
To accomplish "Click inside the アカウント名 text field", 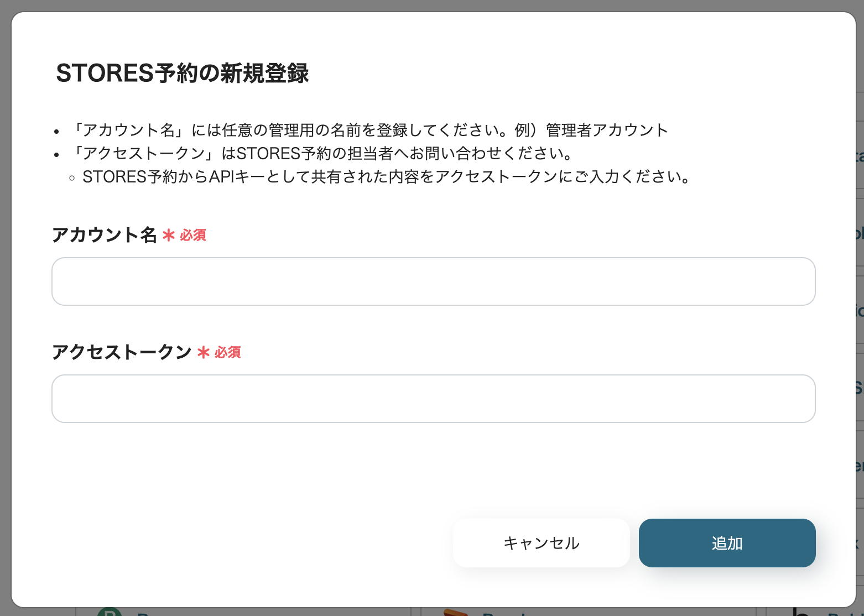I will [x=433, y=281].
